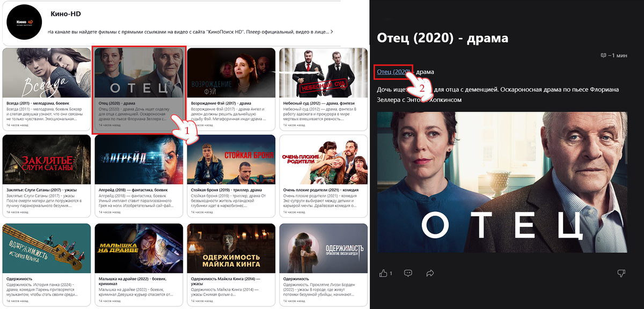
Task: Click '14 часов назад' under Апгрейд card
Action: [111, 212]
